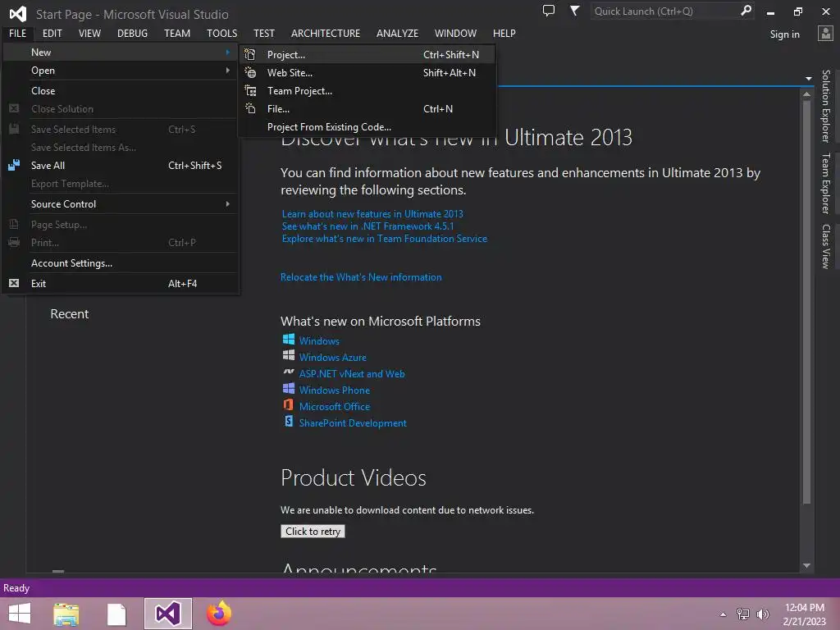Click the Windows logo beside Windows link
840x630 pixels.
(x=288, y=340)
